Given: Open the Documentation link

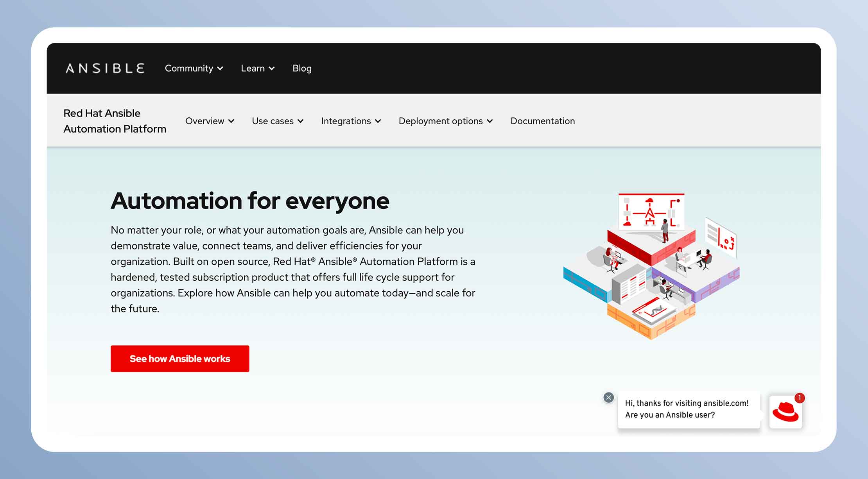Looking at the screenshot, I should pyautogui.click(x=543, y=121).
